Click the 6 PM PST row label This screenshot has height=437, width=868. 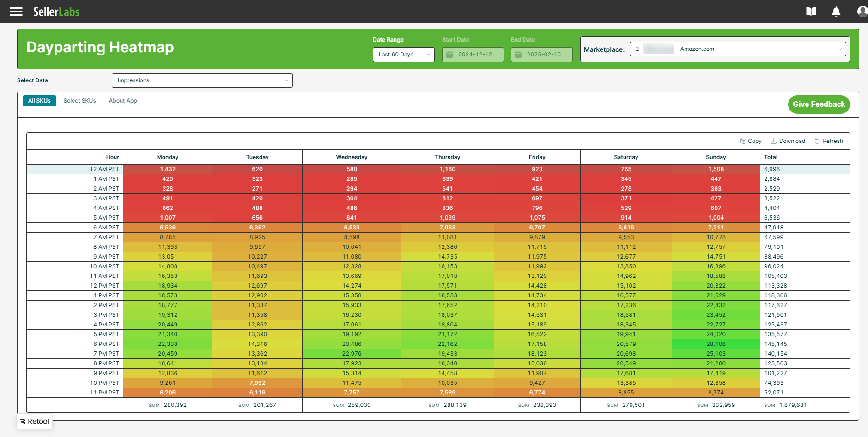click(x=75, y=344)
